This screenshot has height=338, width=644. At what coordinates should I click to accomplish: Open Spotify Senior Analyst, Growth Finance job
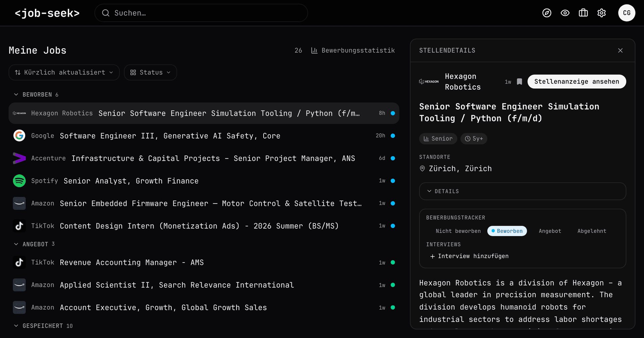[204, 181]
